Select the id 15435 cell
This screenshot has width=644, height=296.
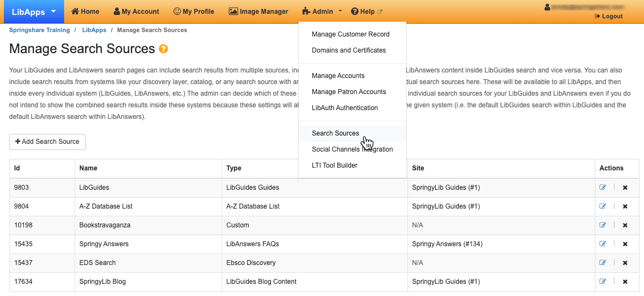click(43, 244)
